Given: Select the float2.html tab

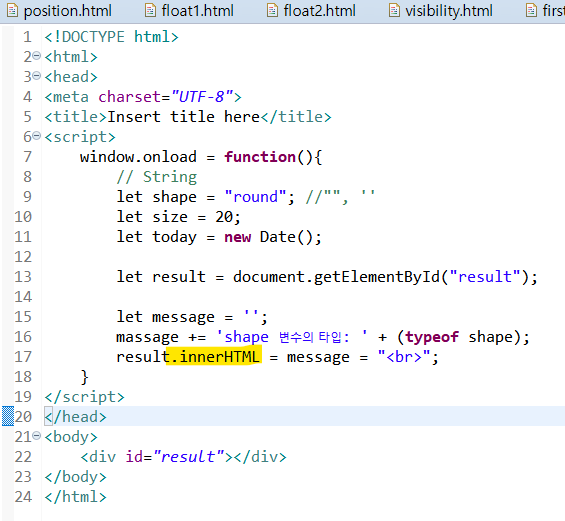Looking at the screenshot, I should 312,11.
